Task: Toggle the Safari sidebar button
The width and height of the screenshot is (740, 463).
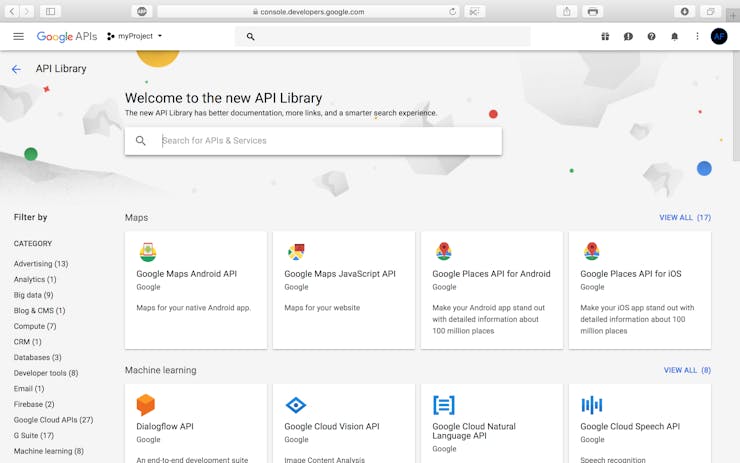Action: (50, 11)
